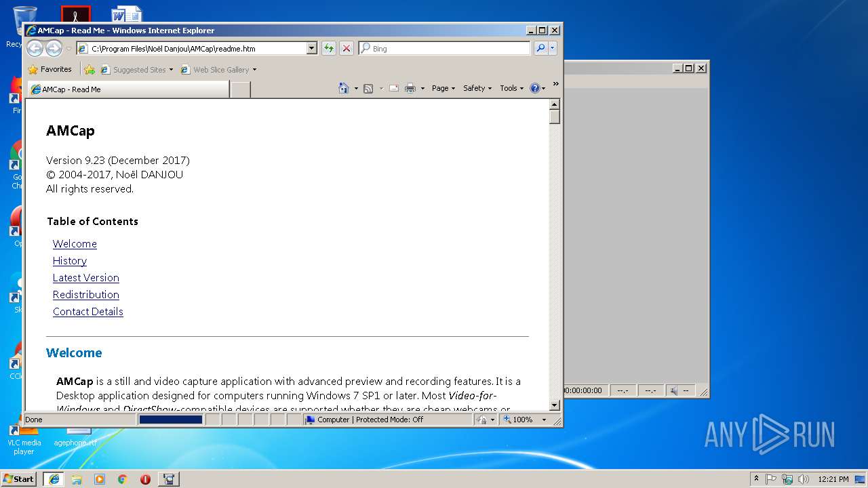The image size is (868, 488).
Task: Open Suggested Sites dropdown
Action: pyautogui.click(x=171, y=69)
